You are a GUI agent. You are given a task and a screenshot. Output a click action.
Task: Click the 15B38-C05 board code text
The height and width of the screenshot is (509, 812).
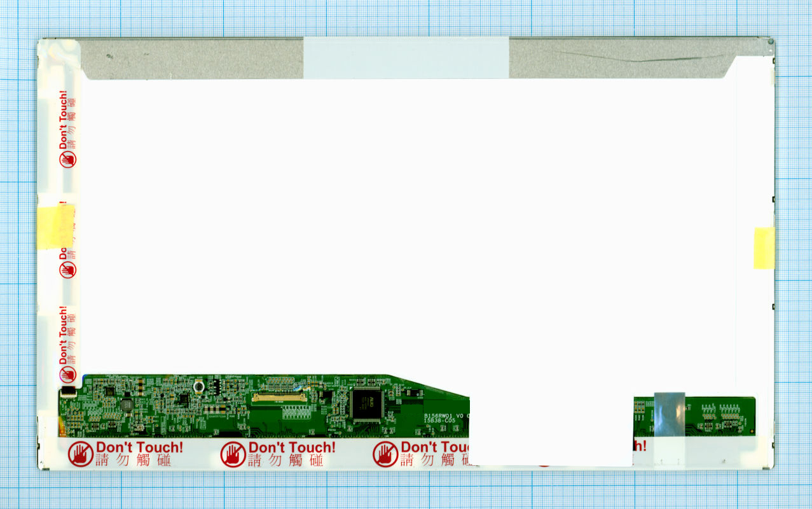coord(440,421)
